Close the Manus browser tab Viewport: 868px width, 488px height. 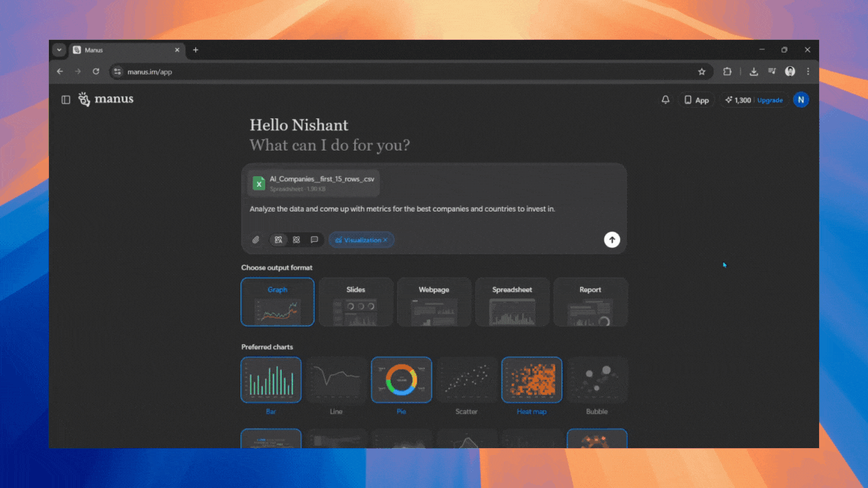click(x=177, y=50)
